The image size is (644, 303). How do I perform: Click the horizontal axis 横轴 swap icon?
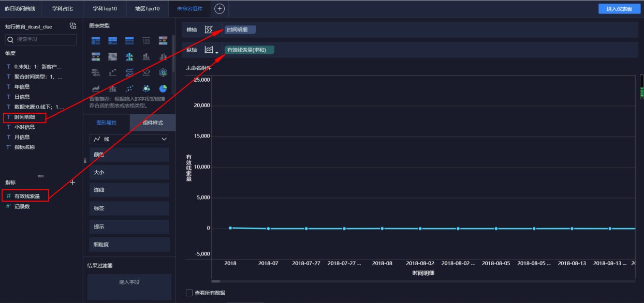click(x=209, y=30)
